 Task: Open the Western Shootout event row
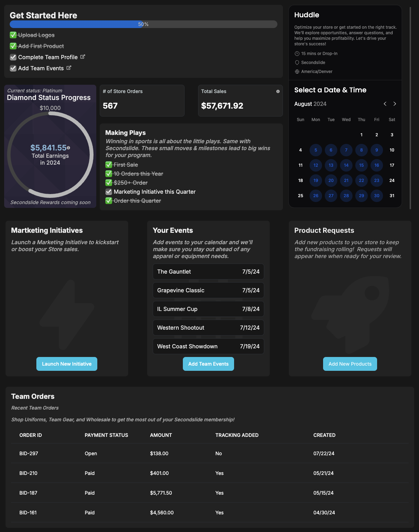[x=208, y=328]
